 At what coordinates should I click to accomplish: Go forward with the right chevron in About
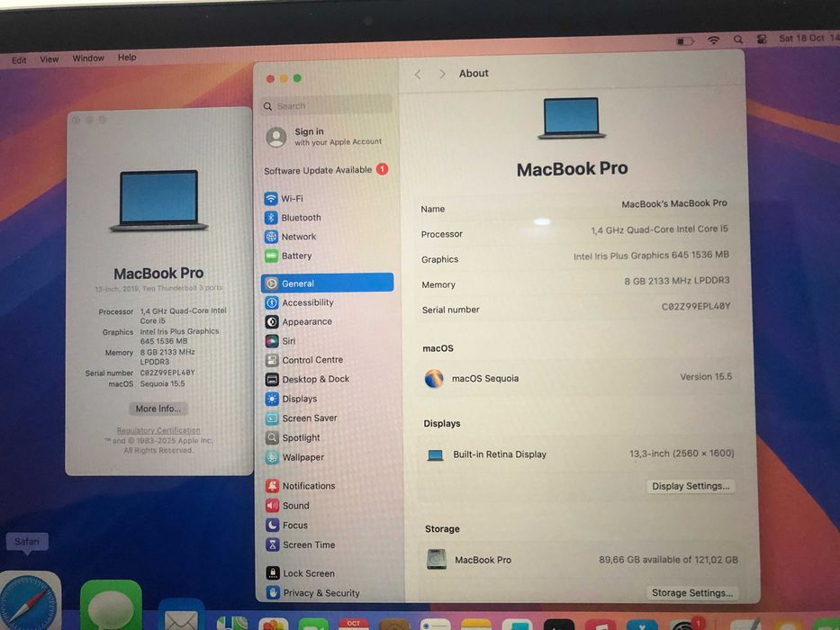point(442,74)
